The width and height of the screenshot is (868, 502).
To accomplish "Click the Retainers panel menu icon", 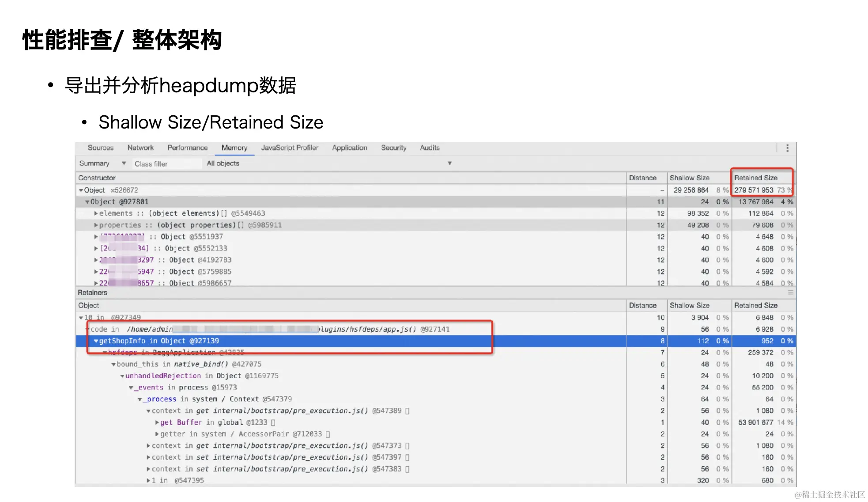I will coord(790,293).
